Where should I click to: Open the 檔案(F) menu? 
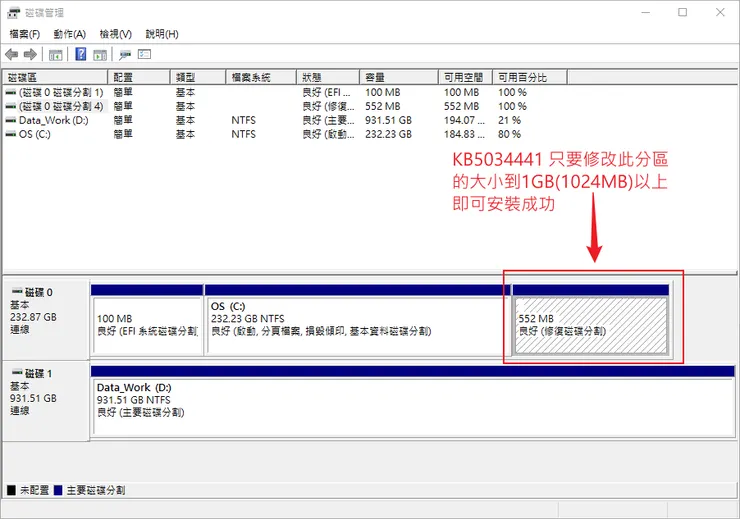(25, 34)
